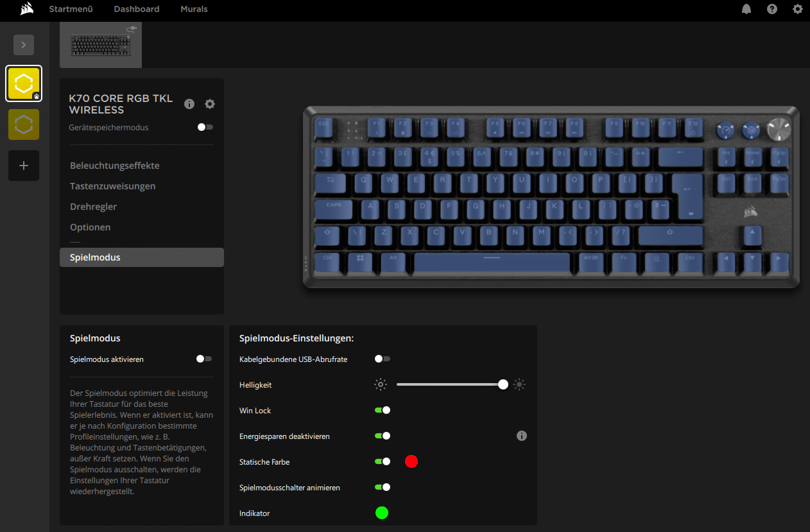
Task: Open the iCUE settings gear in top bar
Action: (798, 9)
